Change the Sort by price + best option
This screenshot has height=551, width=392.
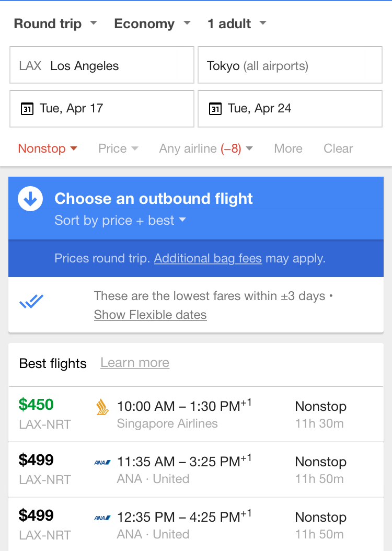[120, 220]
